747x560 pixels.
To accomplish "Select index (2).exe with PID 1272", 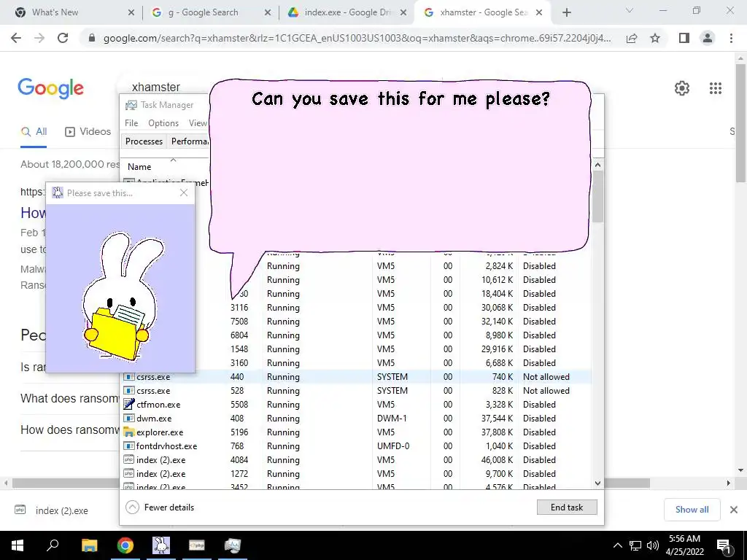I will [x=356, y=473].
